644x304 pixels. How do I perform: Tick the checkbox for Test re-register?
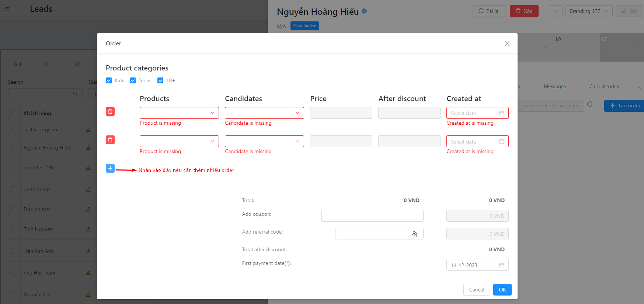(14, 129)
